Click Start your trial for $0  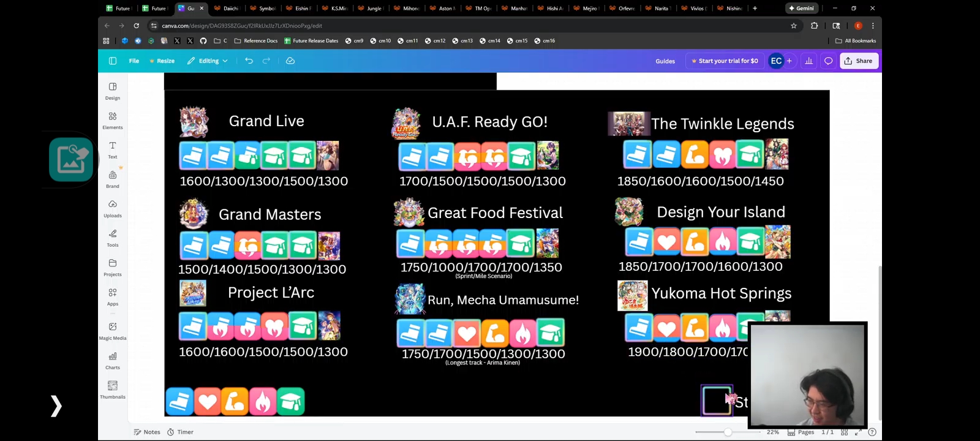(x=725, y=61)
